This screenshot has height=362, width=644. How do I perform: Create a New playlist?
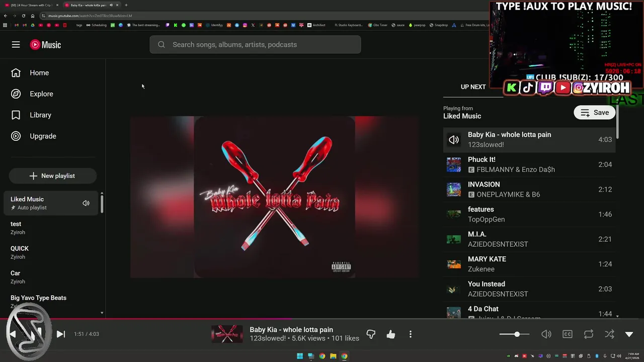coord(52,176)
